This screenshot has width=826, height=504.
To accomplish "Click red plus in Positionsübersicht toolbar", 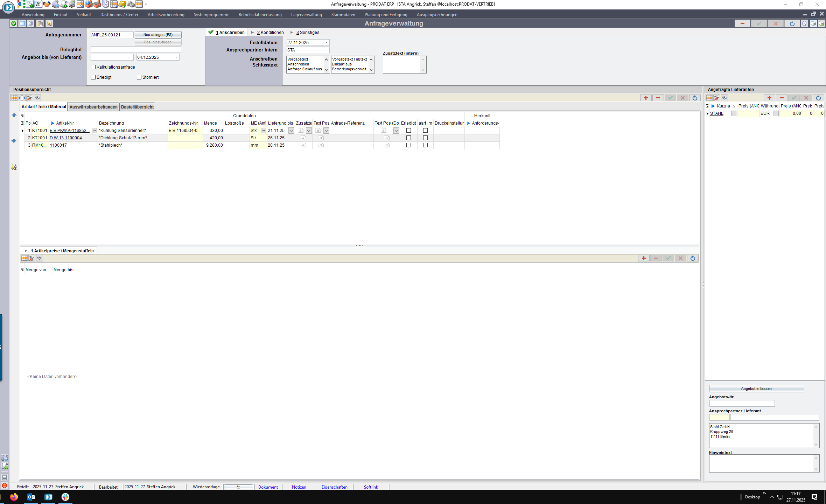I will click(646, 98).
